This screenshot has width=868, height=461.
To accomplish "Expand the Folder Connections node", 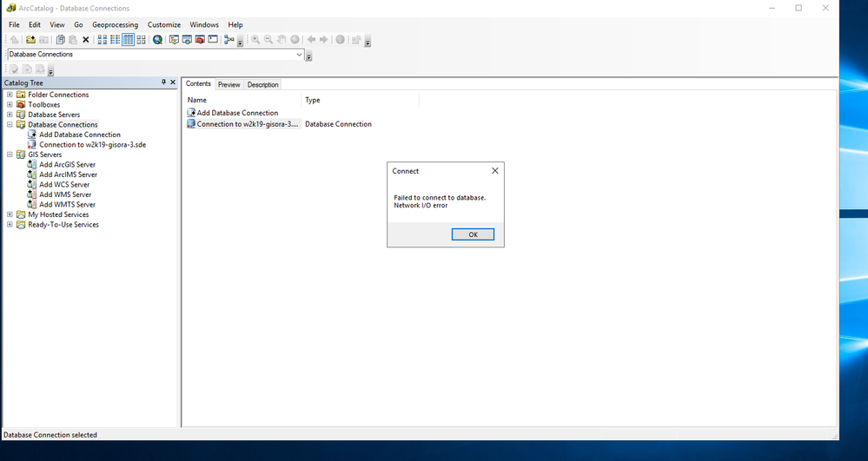I will [10, 95].
